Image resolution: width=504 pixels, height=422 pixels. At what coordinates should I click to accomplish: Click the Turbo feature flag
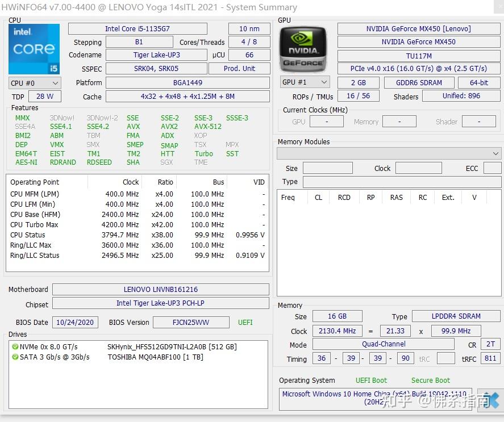point(204,153)
